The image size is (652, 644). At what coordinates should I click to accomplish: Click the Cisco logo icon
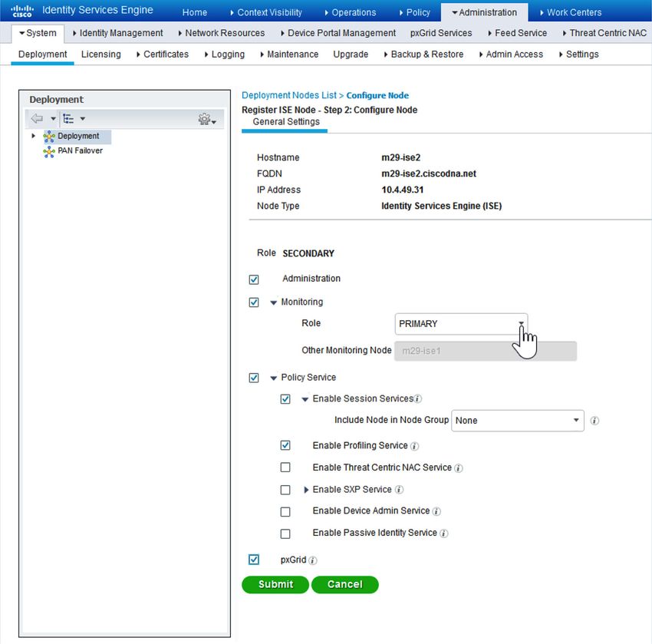(x=22, y=11)
